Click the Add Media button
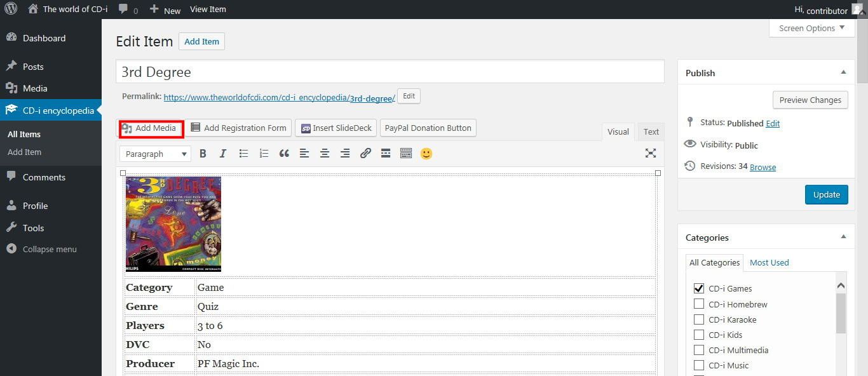 click(x=151, y=128)
